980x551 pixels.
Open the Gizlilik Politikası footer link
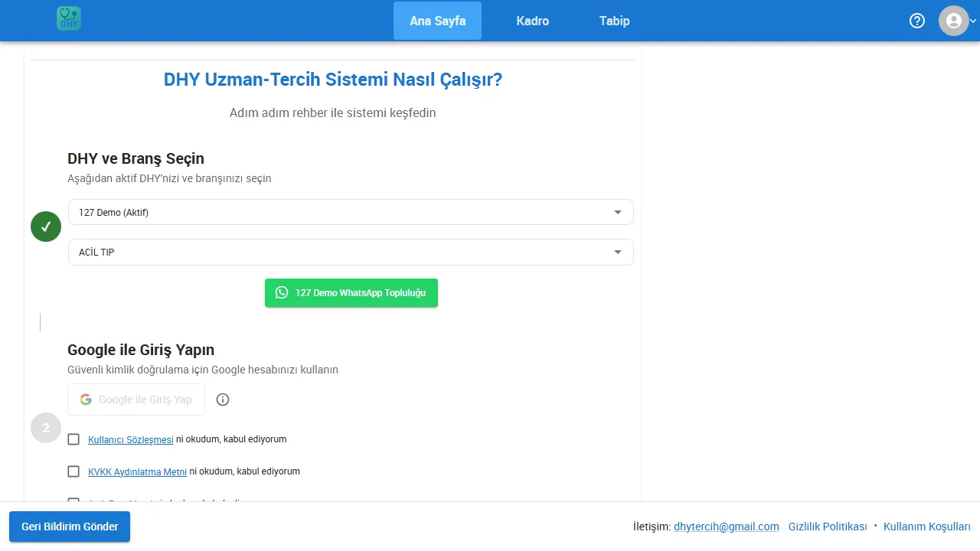pyautogui.click(x=828, y=527)
